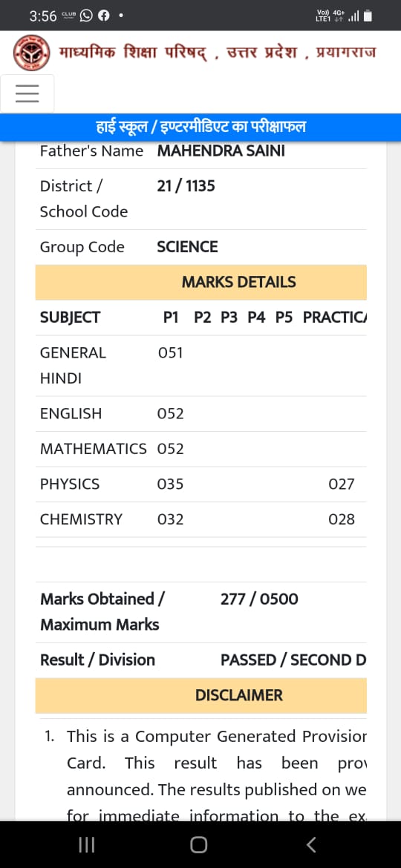Tap the Father's Name value MAHENDRA SAINI
The width and height of the screenshot is (401, 868).
pos(221,151)
